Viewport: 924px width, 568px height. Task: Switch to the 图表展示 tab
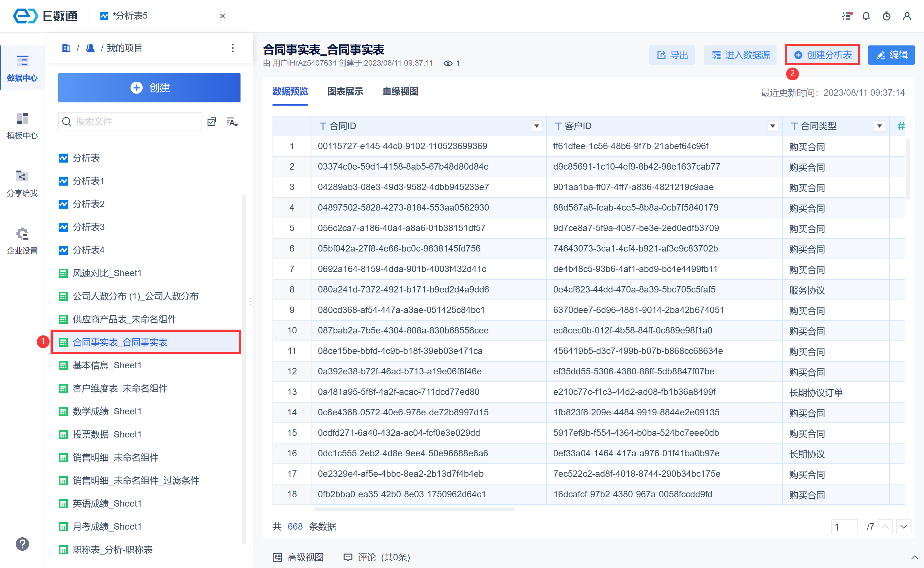[x=345, y=92]
